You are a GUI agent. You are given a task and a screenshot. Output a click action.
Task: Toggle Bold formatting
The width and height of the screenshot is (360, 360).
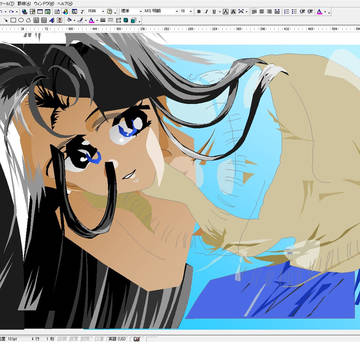pyautogui.click(x=199, y=12)
